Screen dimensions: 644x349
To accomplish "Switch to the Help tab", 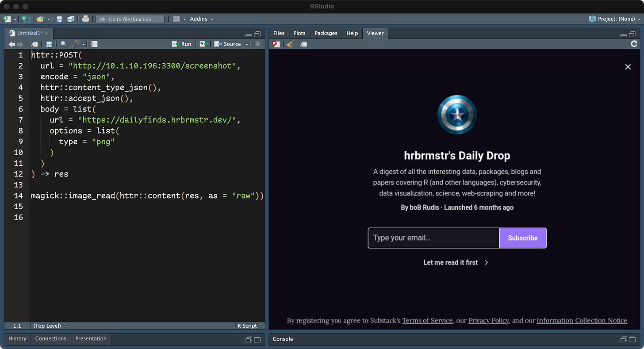I will coord(352,33).
